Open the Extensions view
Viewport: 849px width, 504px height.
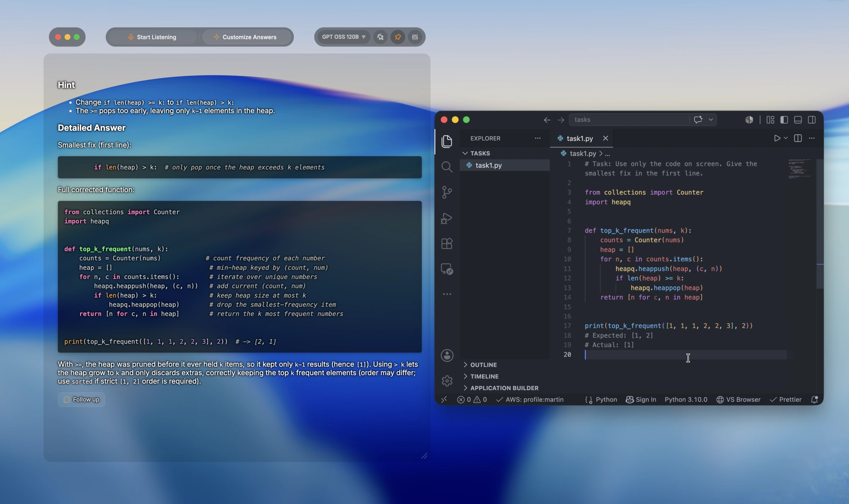click(x=447, y=244)
